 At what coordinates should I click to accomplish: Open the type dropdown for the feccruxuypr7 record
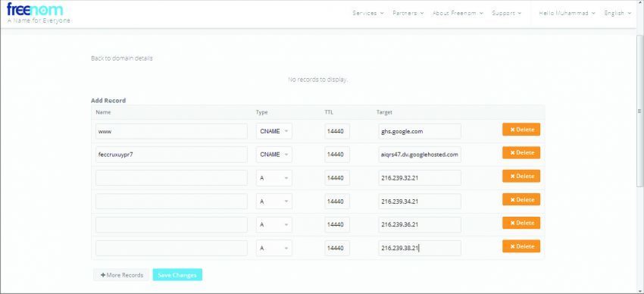click(x=274, y=155)
